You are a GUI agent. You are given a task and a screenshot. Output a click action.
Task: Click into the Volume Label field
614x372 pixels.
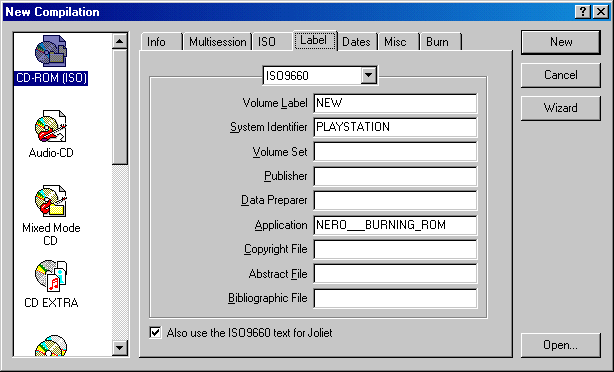[x=395, y=103]
